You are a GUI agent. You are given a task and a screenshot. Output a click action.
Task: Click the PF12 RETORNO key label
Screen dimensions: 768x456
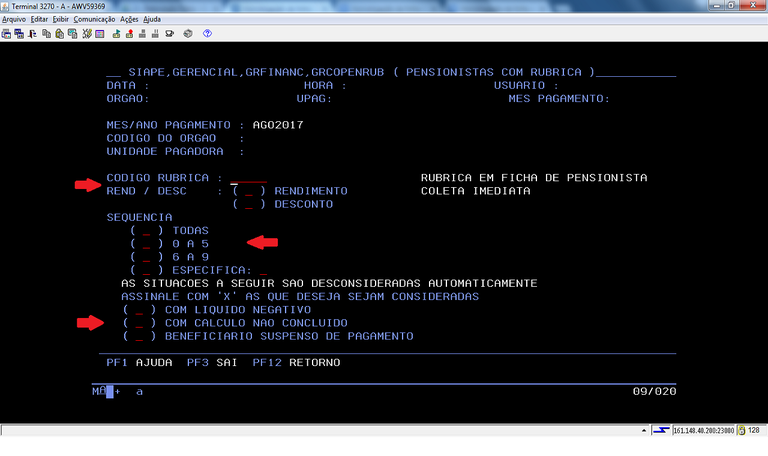click(296, 363)
